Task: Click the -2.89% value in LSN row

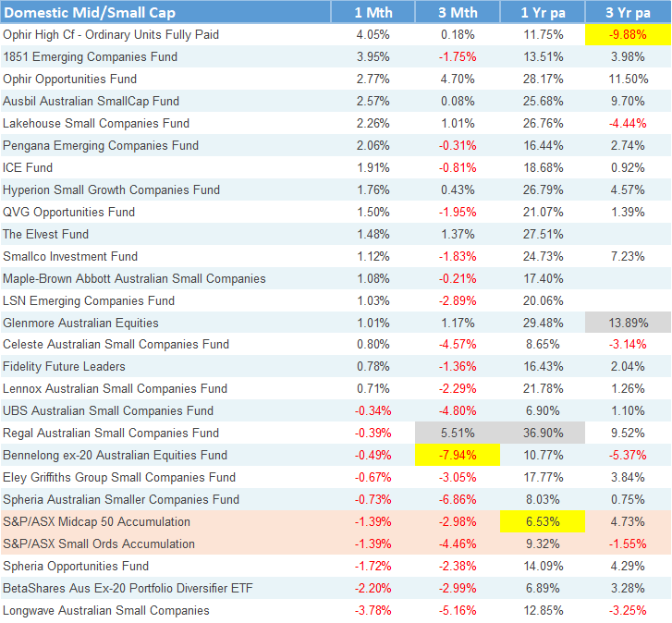Action: [x=458, y=300]
